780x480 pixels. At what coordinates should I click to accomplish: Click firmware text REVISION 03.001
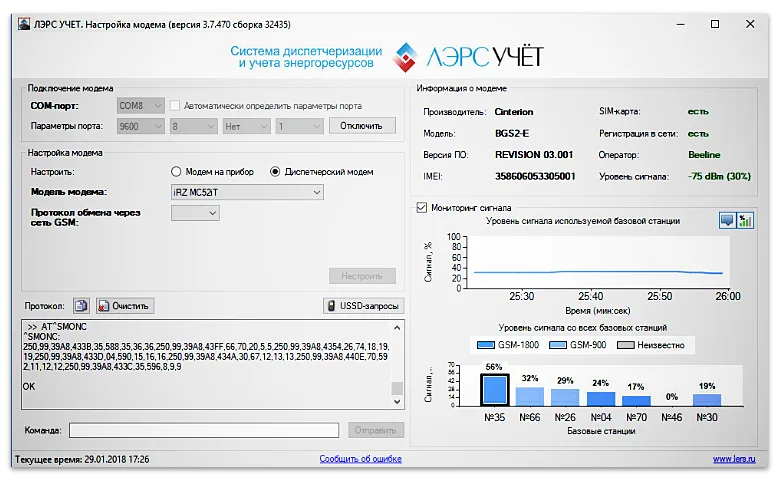tap(534, 155)
